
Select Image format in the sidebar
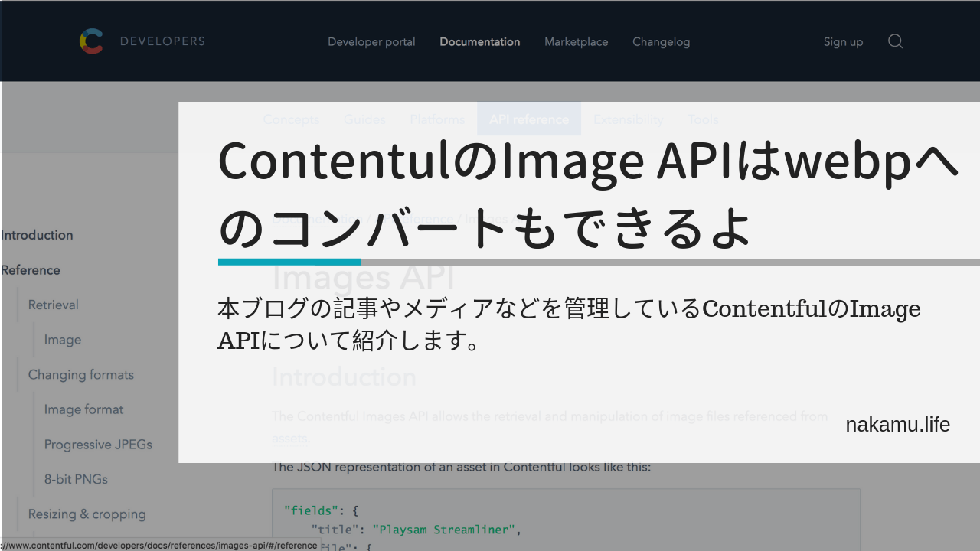pyautogui.click(x=83, y=409)
